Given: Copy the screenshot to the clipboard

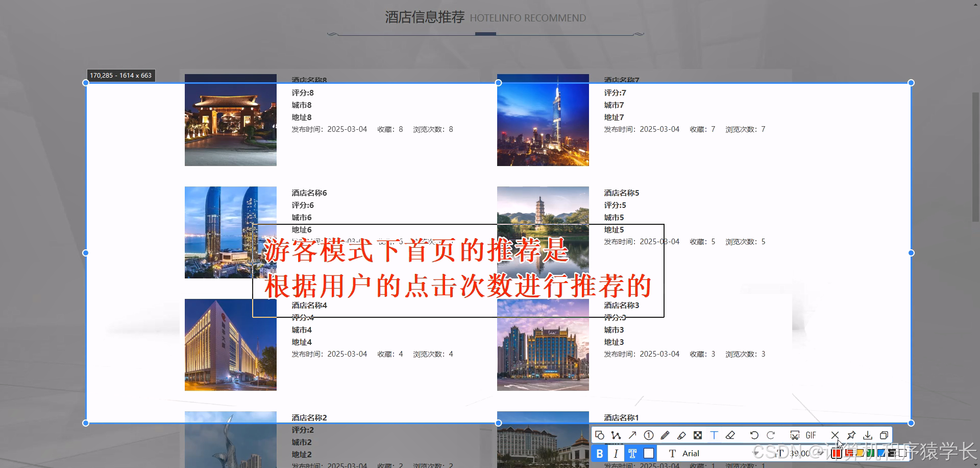Looking at the screenshot, I should pyautogui.click(x=884, y=435).
